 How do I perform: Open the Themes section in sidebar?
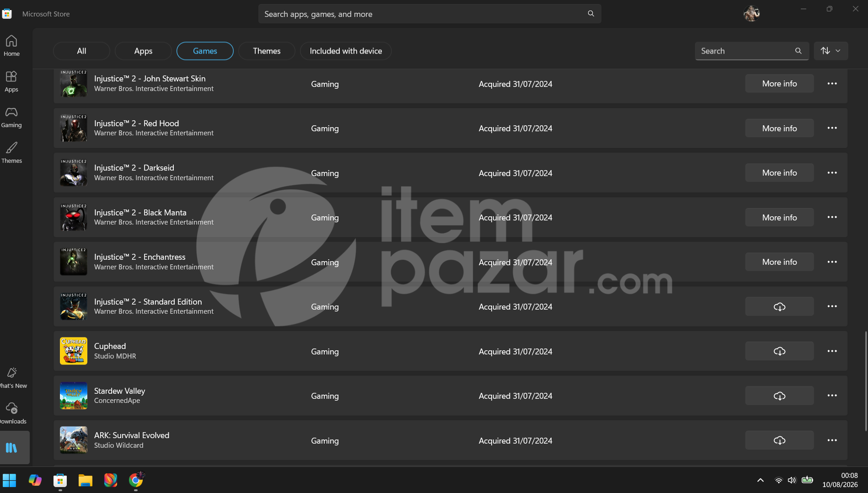tap(11, 153)
